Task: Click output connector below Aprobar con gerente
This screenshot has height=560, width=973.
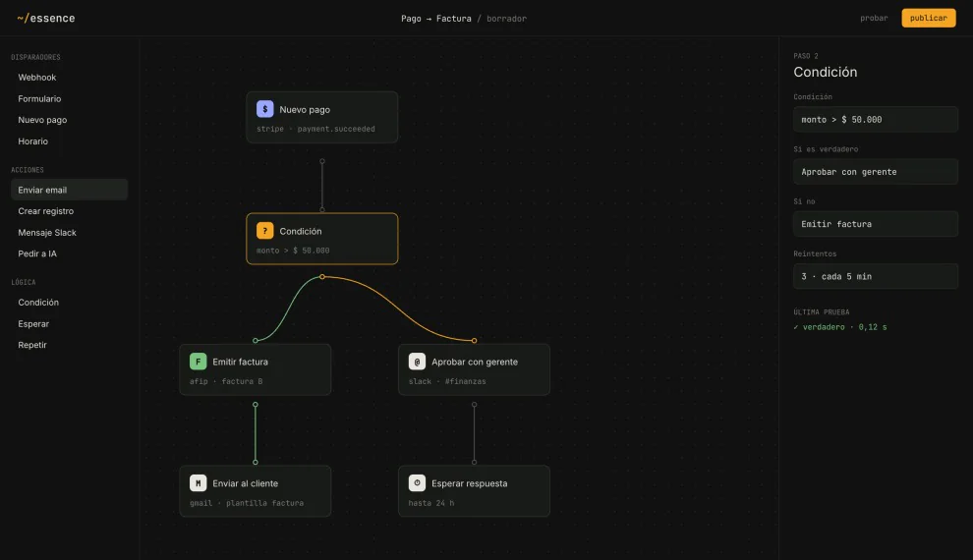Action: coord(474,405)
